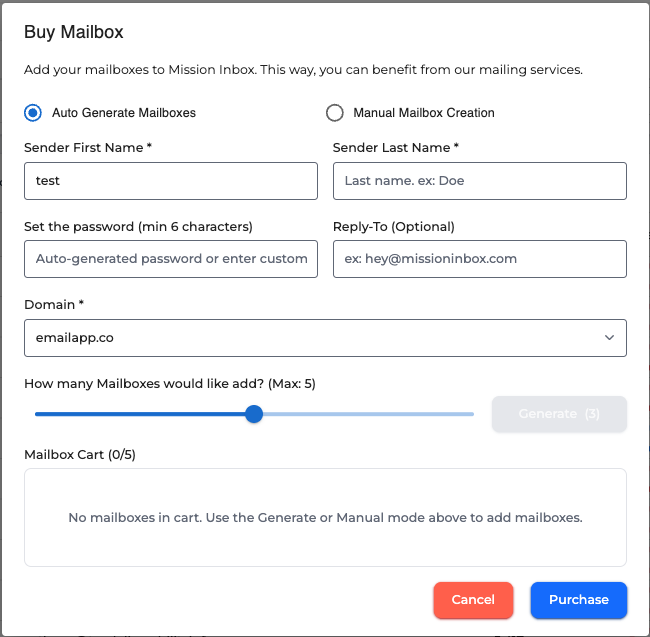
Task: Click the chevron arrow on Domain dropdown
Action: pyautogui.click(x=609, y=338)
